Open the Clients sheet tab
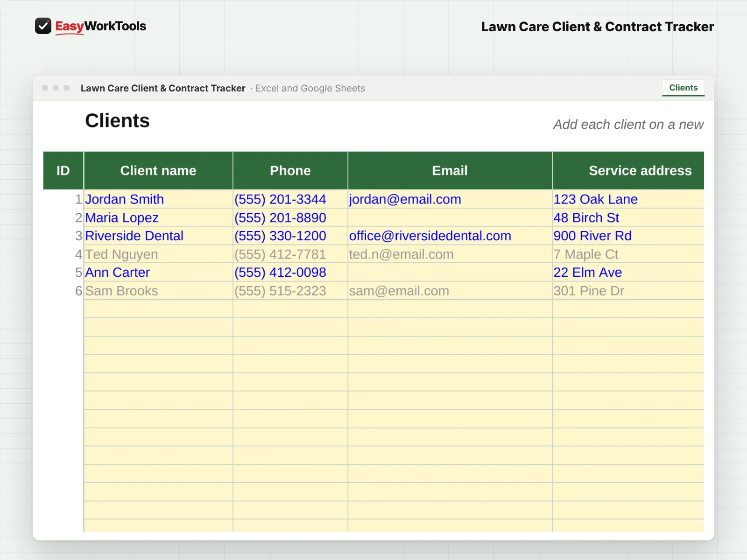 (x=683, y=88)
